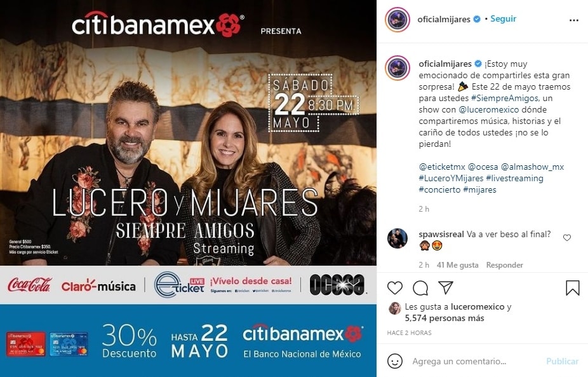Save post with bookmark icon

[572, 288]
